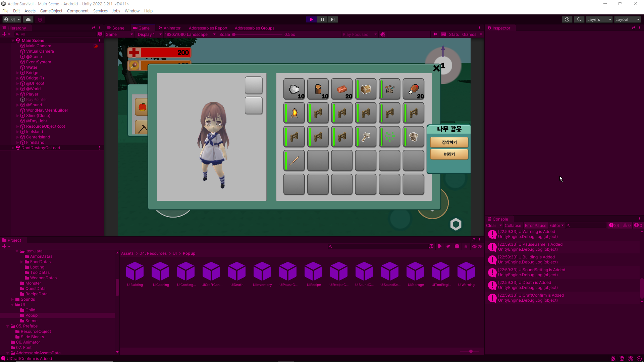Click the Console search field

click(x=586, y=226)
